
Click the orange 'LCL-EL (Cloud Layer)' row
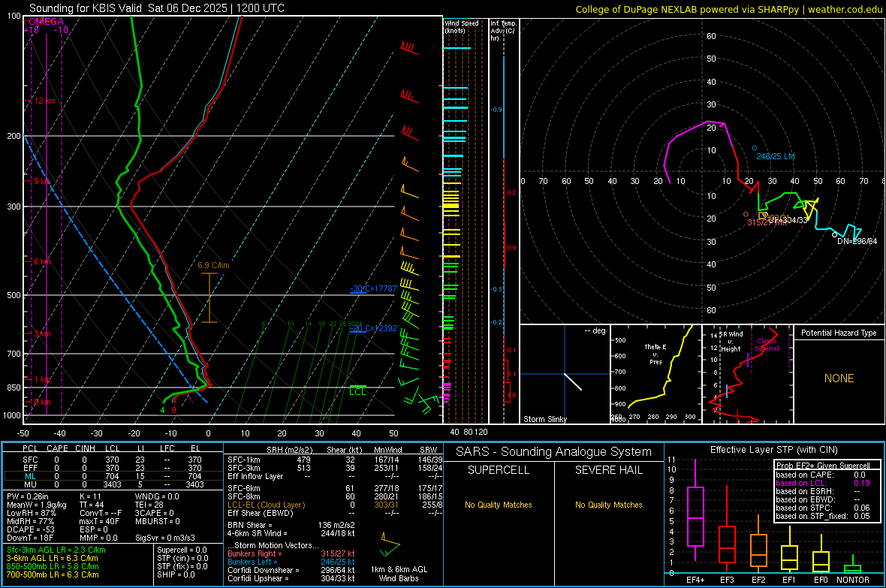click(335, 505)
